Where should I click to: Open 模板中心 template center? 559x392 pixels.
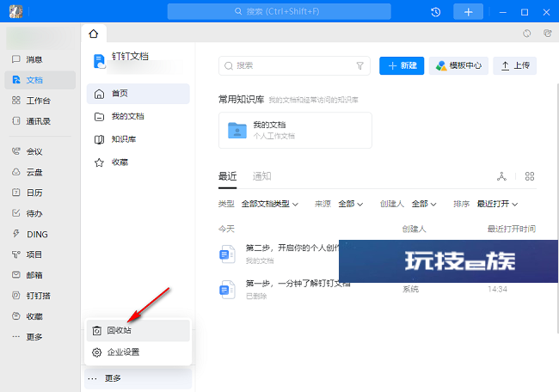tap(458, 66)
